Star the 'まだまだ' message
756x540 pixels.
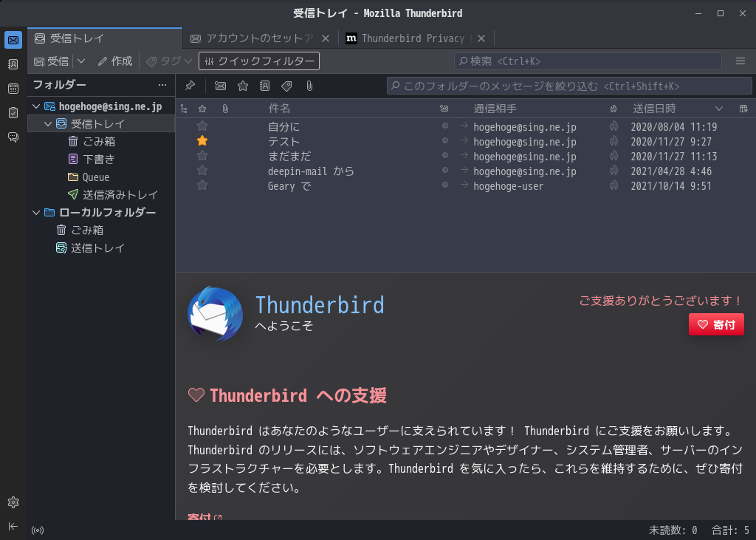click(202, 155)
